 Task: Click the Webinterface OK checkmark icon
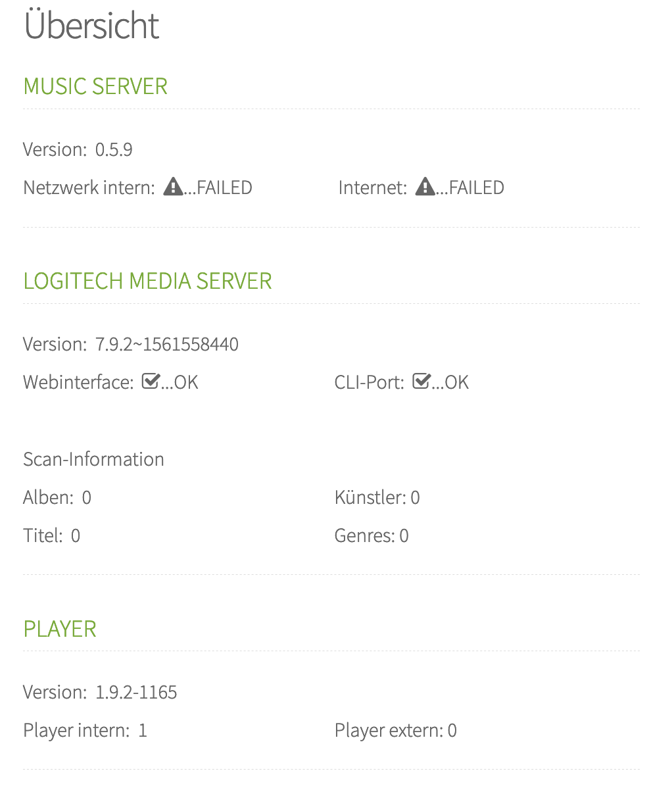point(151,382)
